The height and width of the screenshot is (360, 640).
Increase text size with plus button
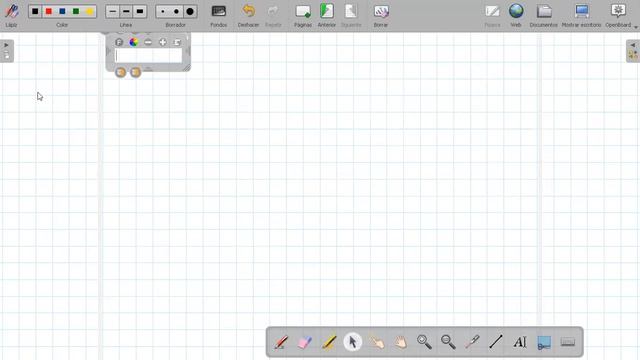click(163, 42)
